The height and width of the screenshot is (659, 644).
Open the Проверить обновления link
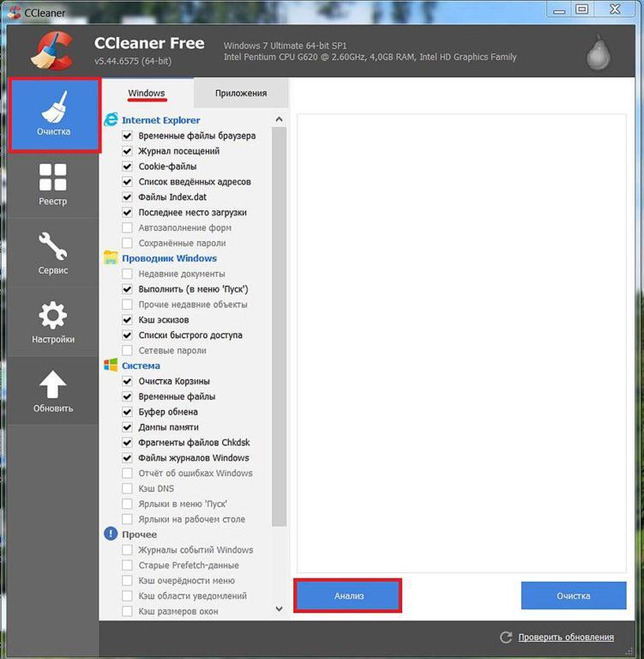coord(566,638)
